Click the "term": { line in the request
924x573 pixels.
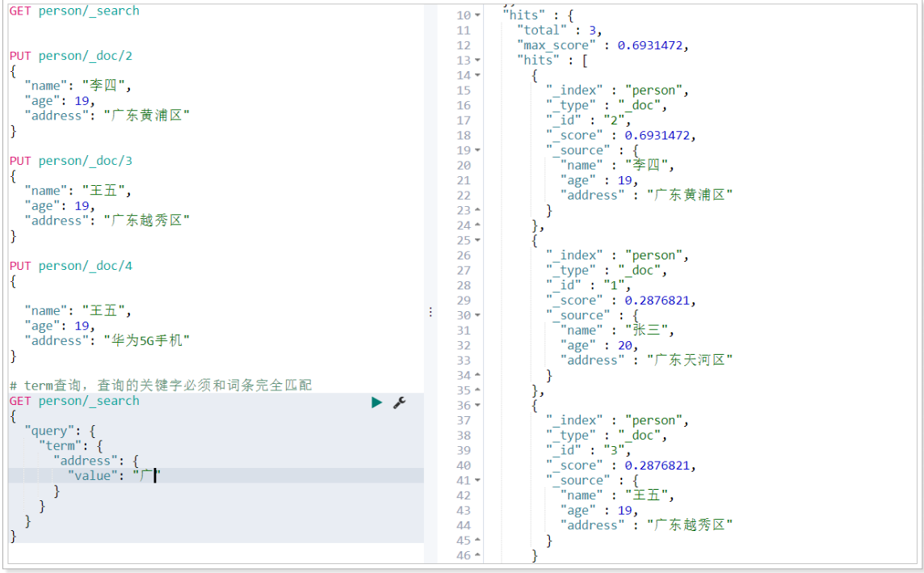pos(71,445)
